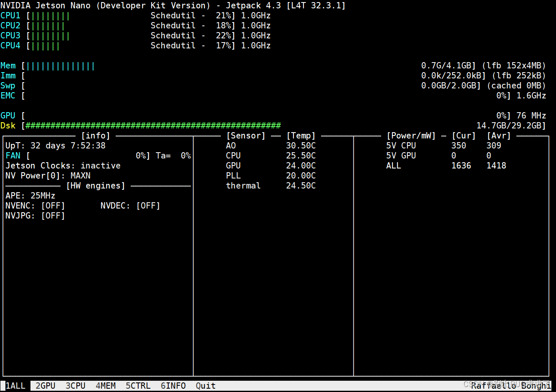This screenshot has height=392, width=556.
Task: Click NVJPG: [OFF]
Action: (35, 216)
